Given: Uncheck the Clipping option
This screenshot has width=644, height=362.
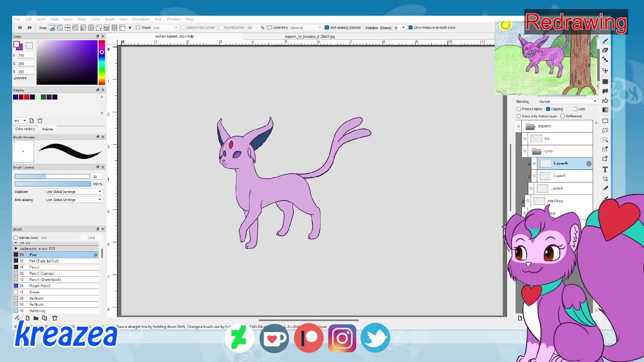Looking at the screenshot, I should pyautogui.click(x=548, y=109).
